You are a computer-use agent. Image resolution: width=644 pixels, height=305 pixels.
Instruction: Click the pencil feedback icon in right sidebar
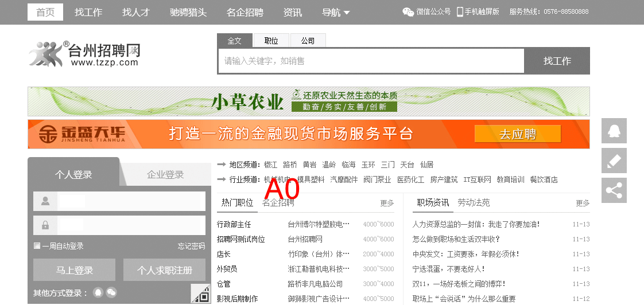pyautogui.click(x=614, y=161)
